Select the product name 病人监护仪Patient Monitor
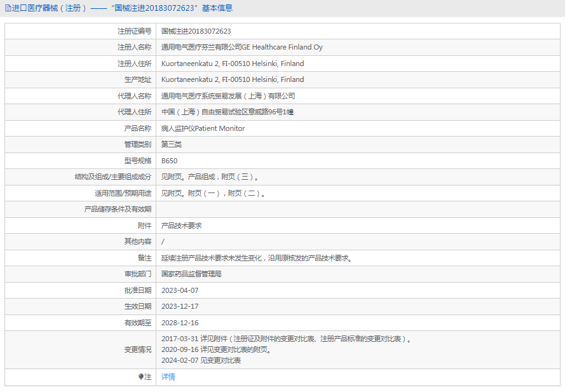 (203, 128)
